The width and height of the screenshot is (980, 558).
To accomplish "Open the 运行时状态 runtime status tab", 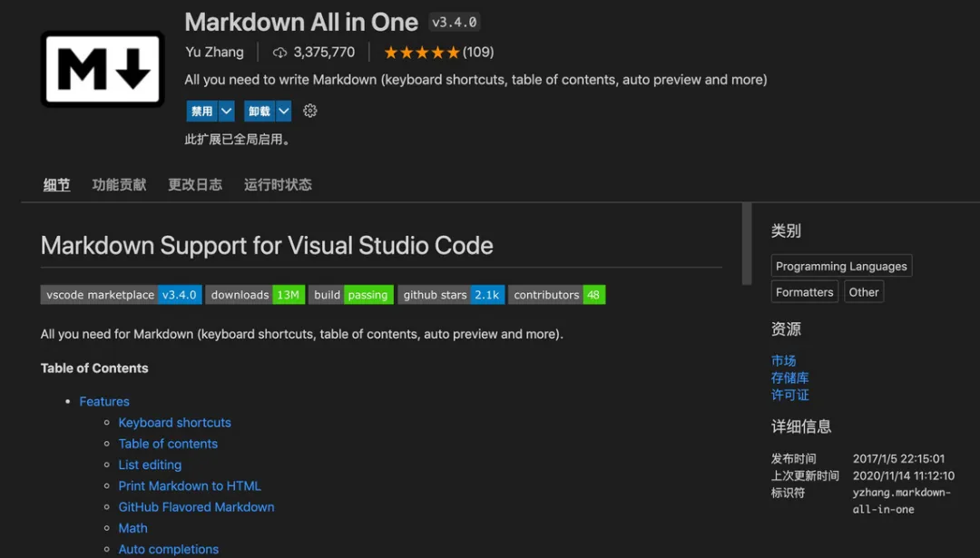I will click(278, 185).
